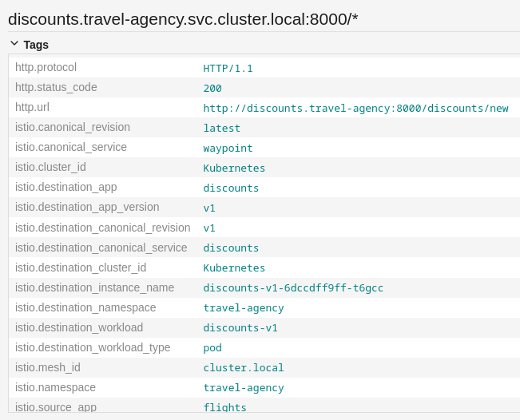Click the istio.mesh_id tag key

(48, 367)
